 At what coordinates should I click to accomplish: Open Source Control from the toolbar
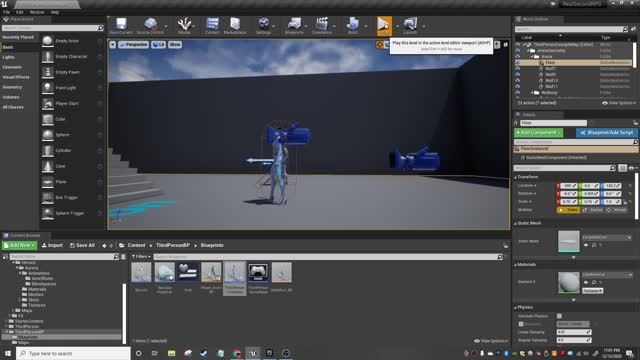pyautogui.click(x=150, y=26)
